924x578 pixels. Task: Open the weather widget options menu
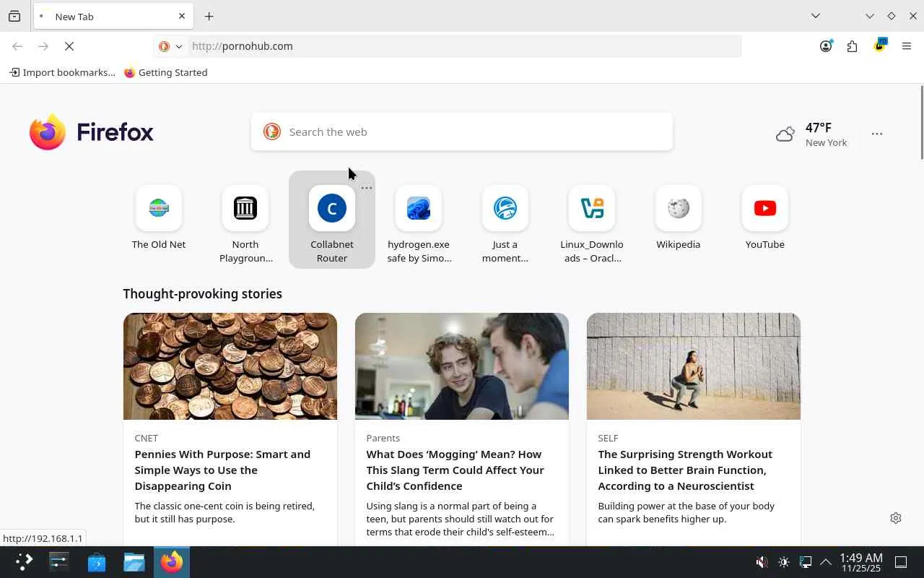click(x=877, y=134)
